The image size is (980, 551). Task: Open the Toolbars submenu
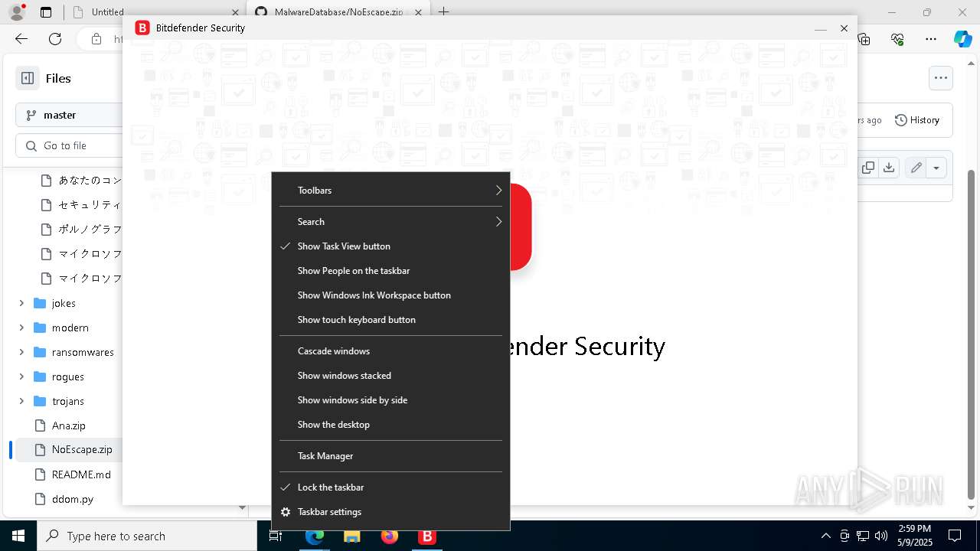pyautogui.click(x=390, y=191)
